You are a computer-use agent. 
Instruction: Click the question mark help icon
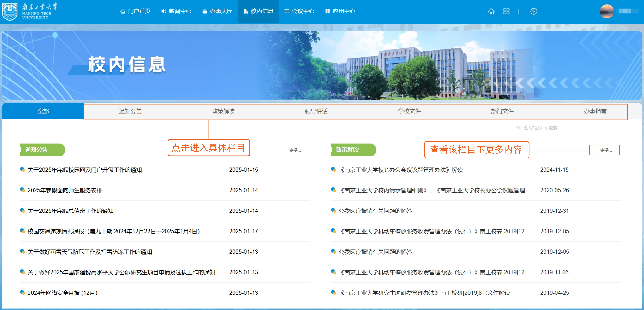[x=534, y=11]
